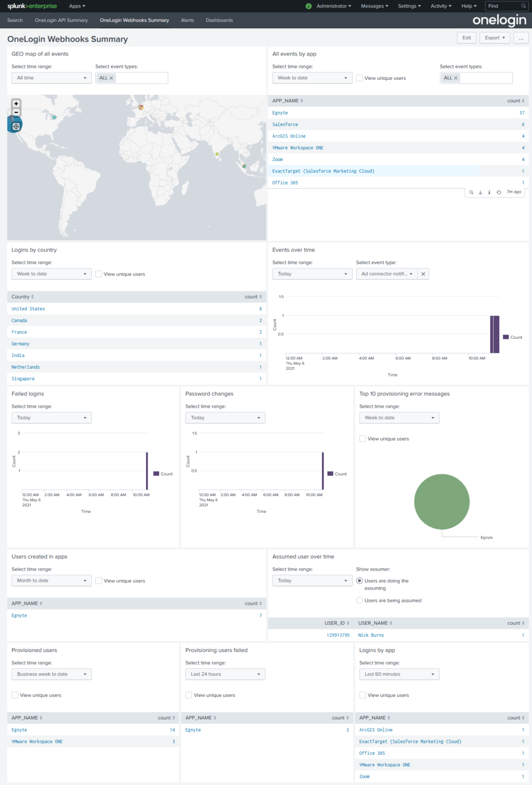Click the Edit dashboard button

coord(466,38)
